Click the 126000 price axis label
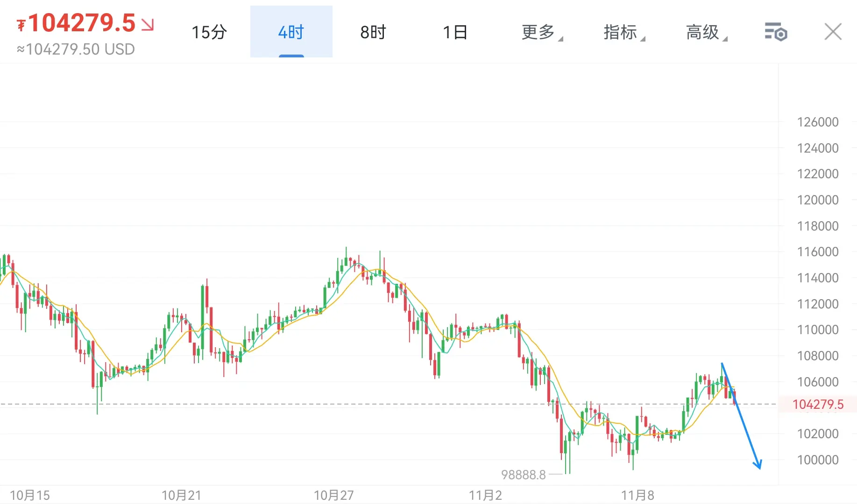857x504 pixels. point(817,122)
